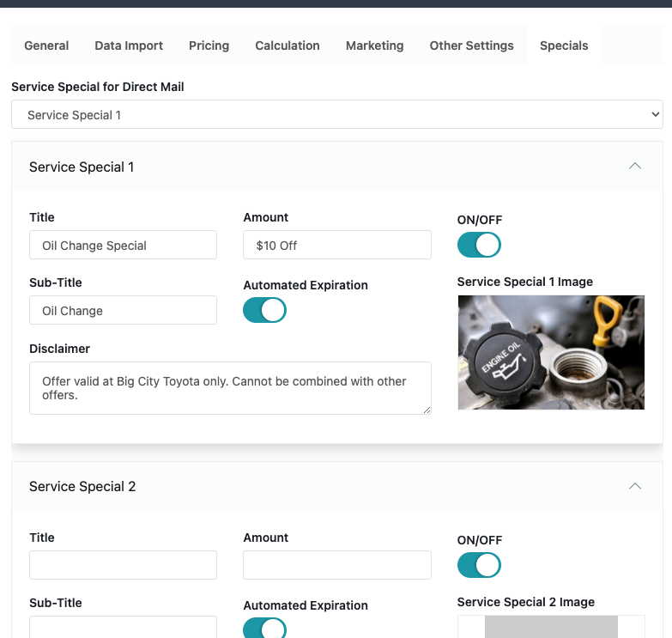The image size is (672, 638).
Task: Toggle ON/OFF switch for Service Special 1
Action: pos(479,245)
